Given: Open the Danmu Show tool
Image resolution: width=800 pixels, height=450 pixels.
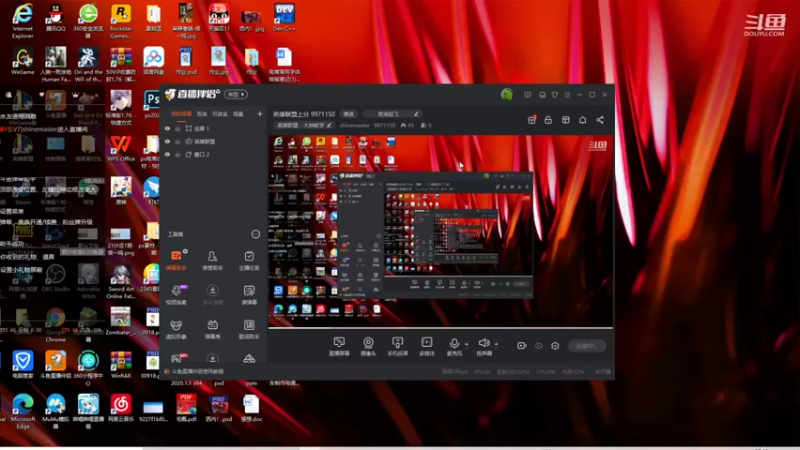Looking at the screenshot, I should click(x=212, y=329).
